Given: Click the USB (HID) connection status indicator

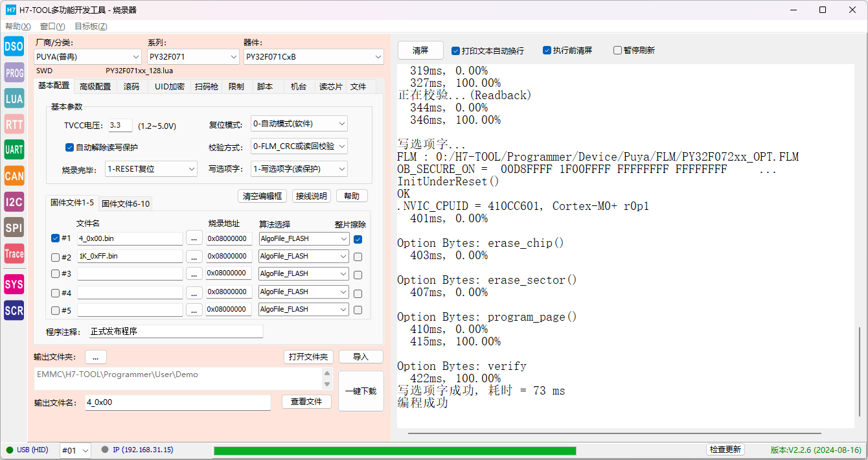Looking at the screenshot, I should point(28,450).
